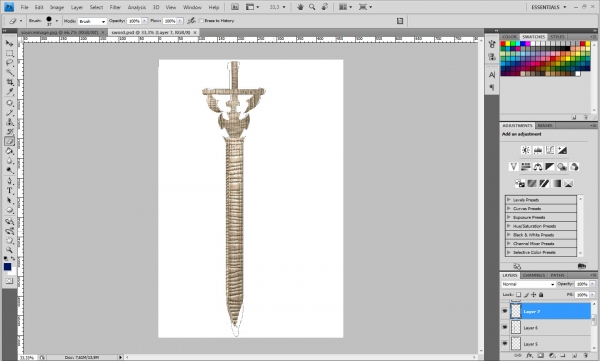The image size is (600, 361).
Task: Open the Image menu
Action: click(x=57, y=7)
